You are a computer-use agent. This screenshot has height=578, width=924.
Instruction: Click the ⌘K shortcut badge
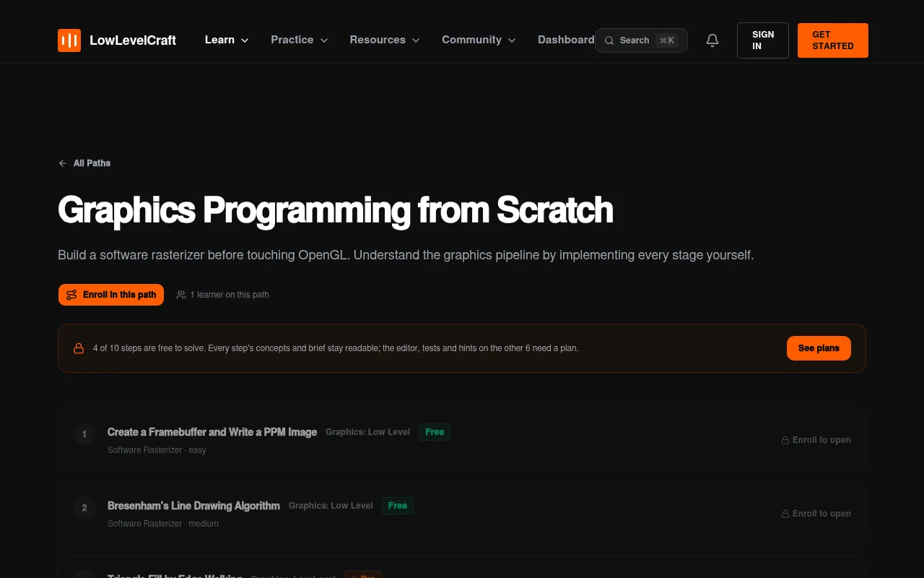pos(667,40)
